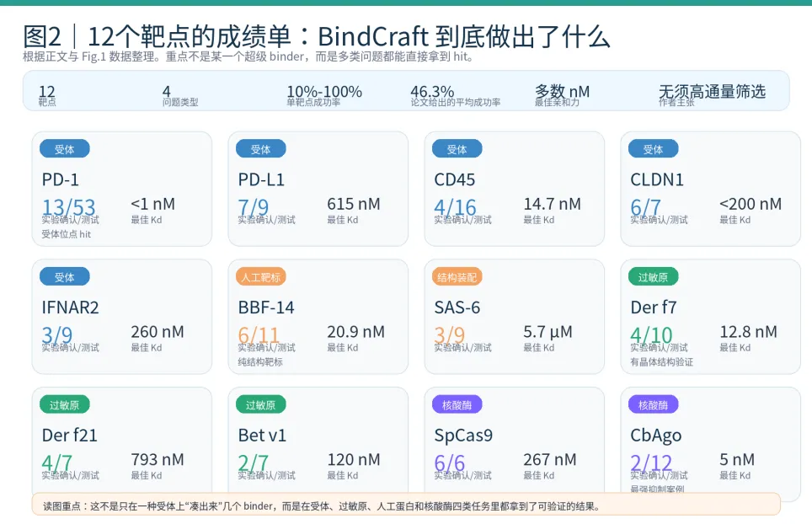
Task: Click the 14.7 nM Kd value
Action: (x=552, y=204)
